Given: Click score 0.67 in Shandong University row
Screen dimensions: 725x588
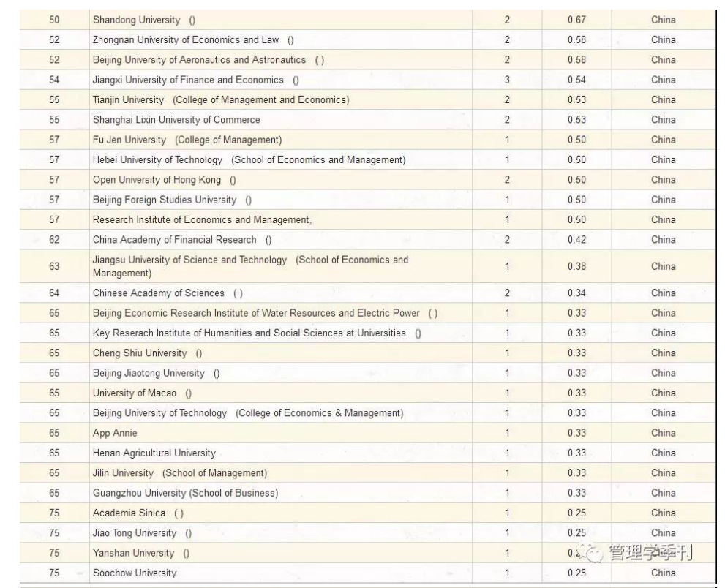Looking at the screenshot, I should tap(576, 20).
